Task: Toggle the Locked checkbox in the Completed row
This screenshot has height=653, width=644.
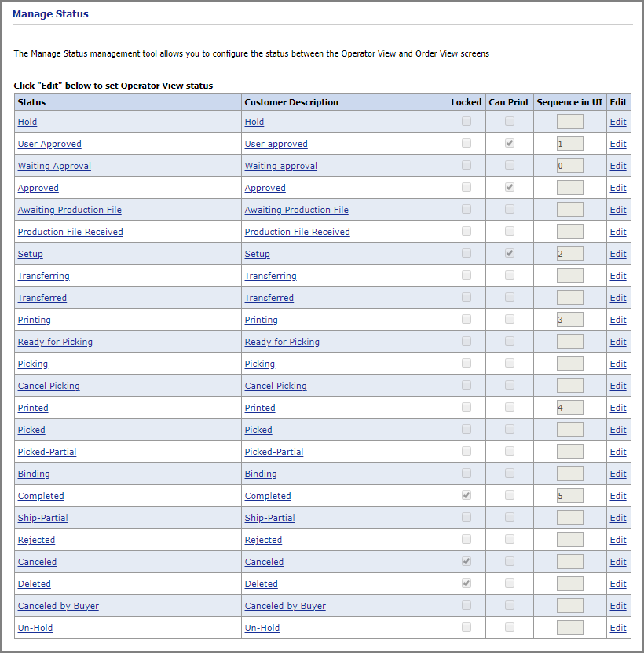Action: 467,495
